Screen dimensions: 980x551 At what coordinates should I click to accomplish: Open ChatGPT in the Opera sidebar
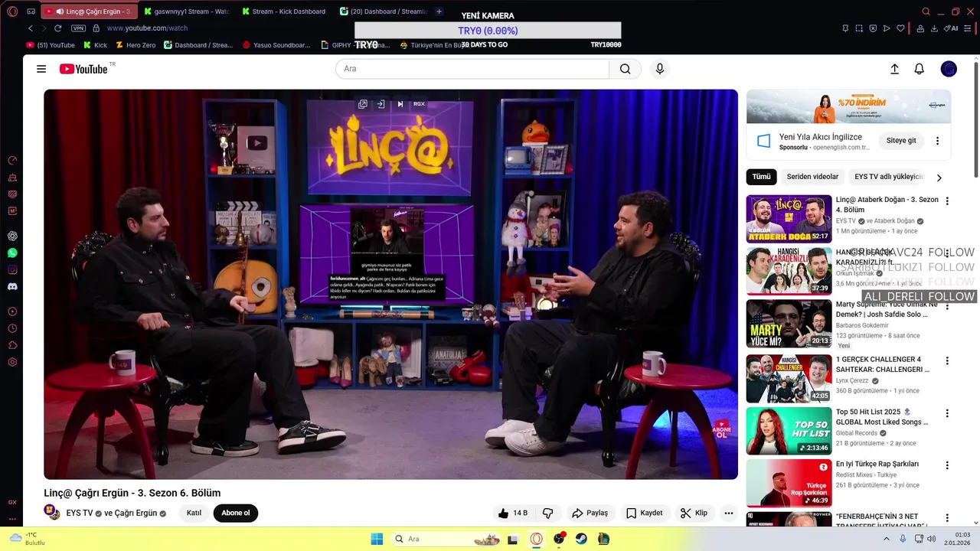(x=12, y=236)
